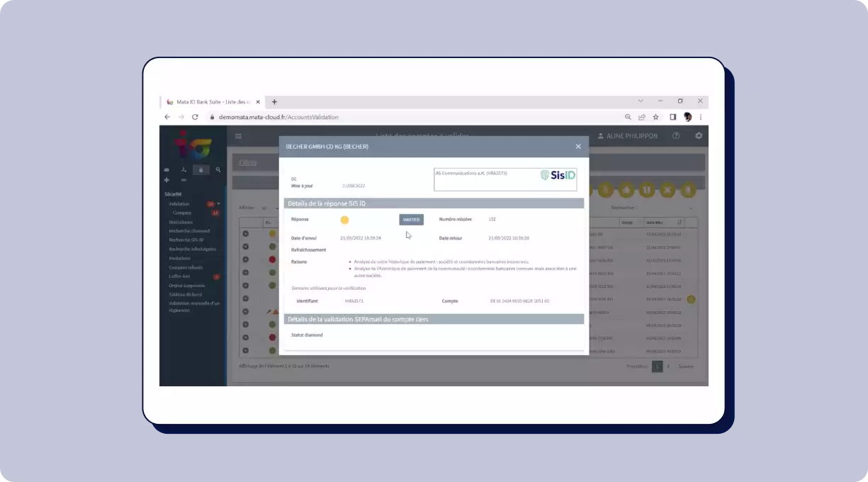
Task: Open the hamburger menu in top bar
Action: tap(238, 136)
